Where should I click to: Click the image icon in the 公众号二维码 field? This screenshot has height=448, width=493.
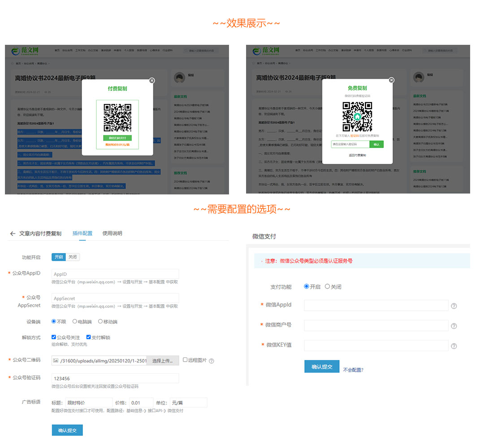point(56,360)
